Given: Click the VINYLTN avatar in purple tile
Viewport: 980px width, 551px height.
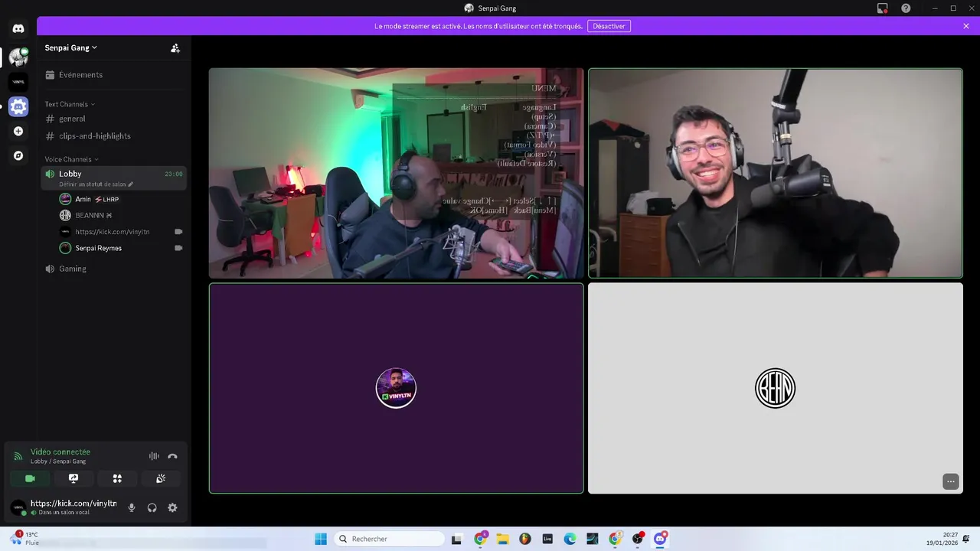Looking at the screenshot, I should point(396,388).
